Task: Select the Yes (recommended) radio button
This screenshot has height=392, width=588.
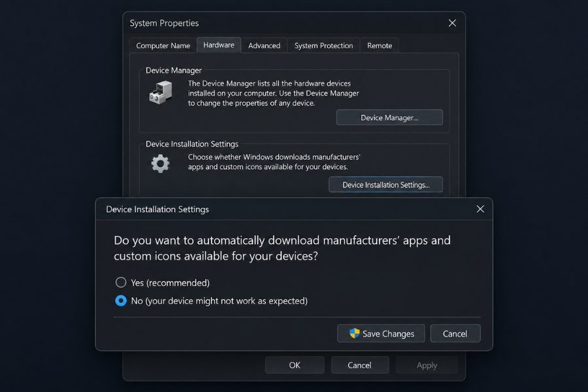Action: point(121,282)
